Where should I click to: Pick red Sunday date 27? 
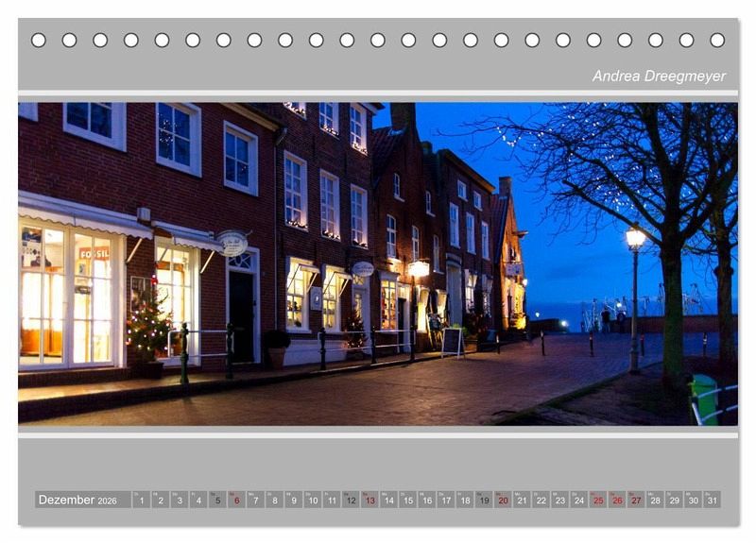click(x=636, y=500)
